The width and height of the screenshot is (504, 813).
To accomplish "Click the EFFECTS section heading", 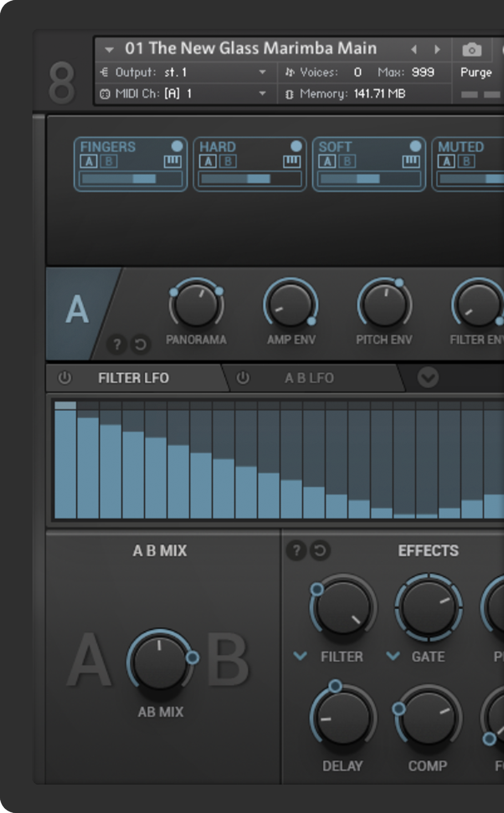I will pyautogui.click(x=428, y=551).
